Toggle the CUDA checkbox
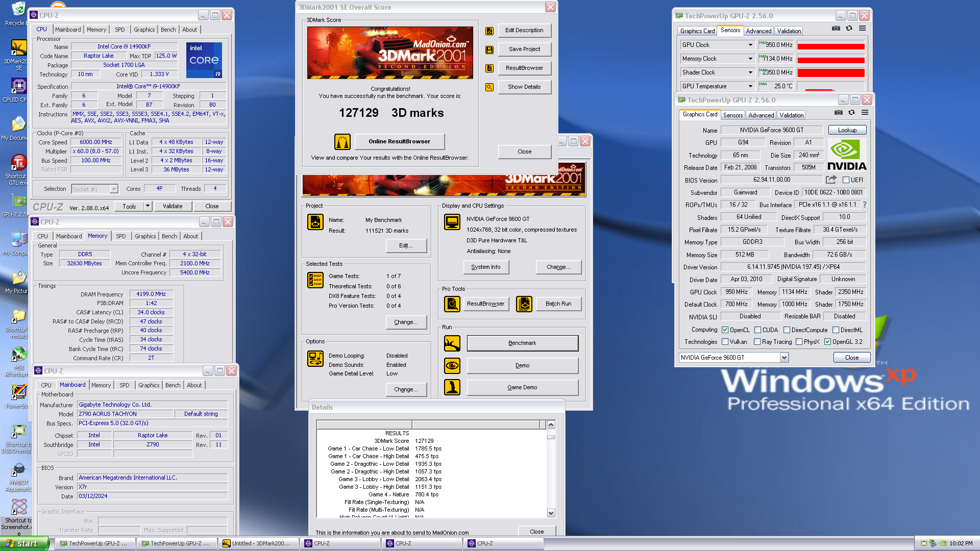 point(757,330)
